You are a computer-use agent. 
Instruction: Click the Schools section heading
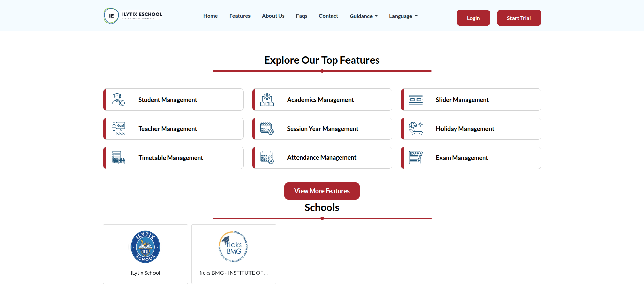(322, 207)
